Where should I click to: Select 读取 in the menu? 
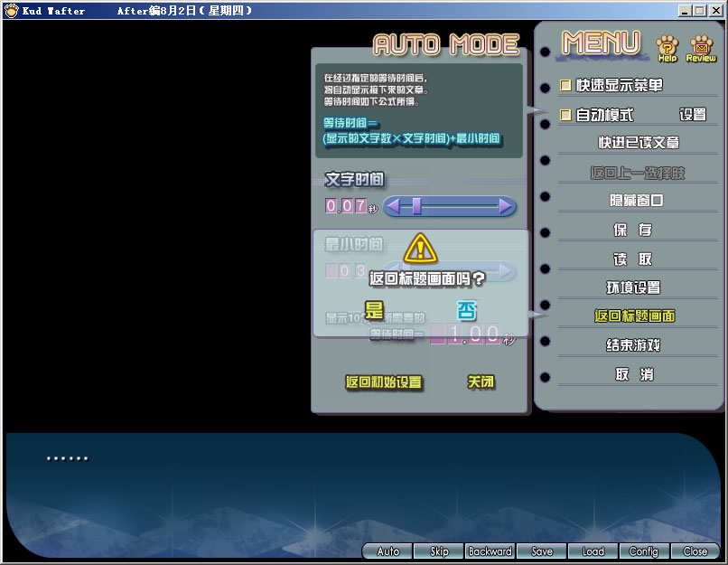[633, 259]
